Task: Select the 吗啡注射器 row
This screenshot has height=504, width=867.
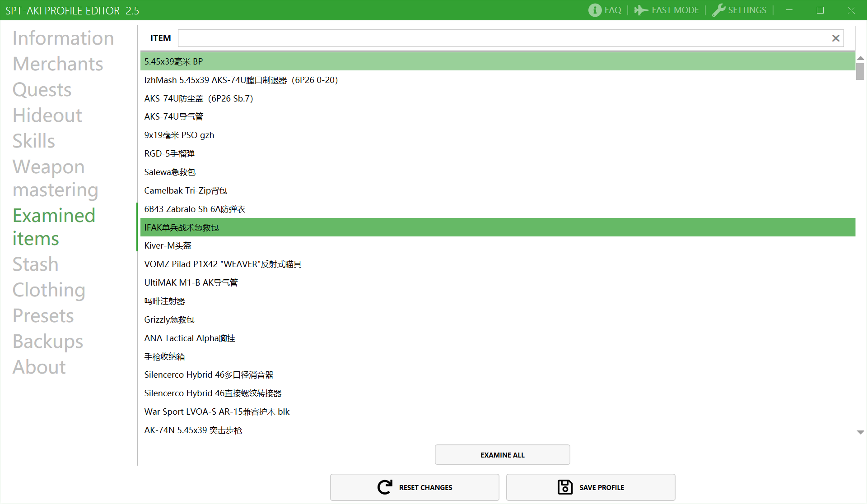Action: point(498,301)
